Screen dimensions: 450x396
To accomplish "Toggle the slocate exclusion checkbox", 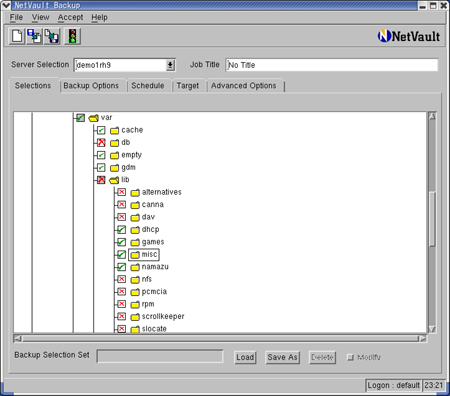I will (122, 329).
